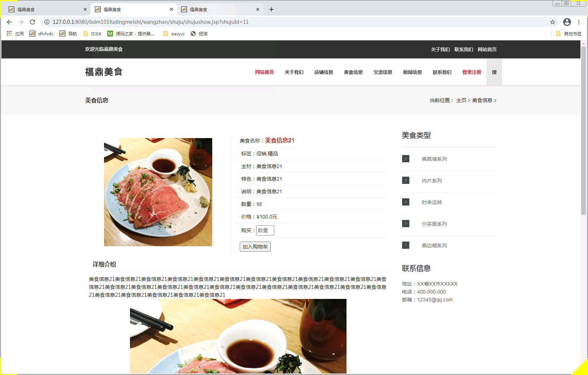
Task: Open Chrome's three-dot menu
Action: pyautogui.click(x=579, y=22)
